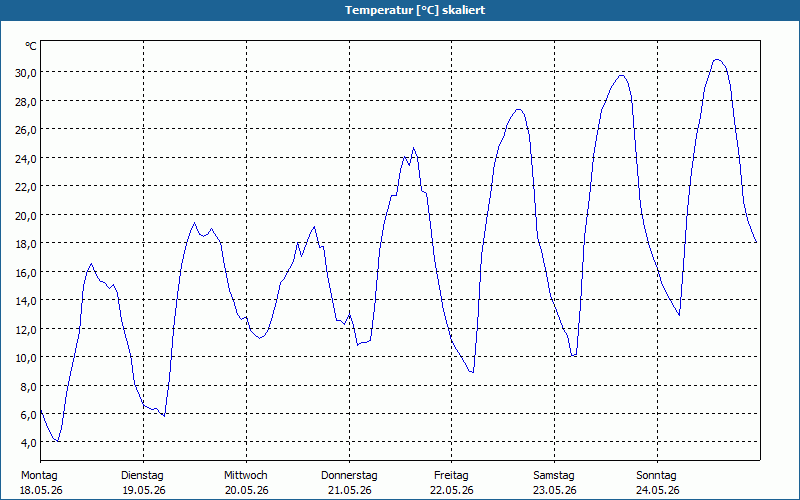Click the chart title 'Temperatur [°C] skaliert'
The height and width of the screenshot is (500, 800).
pyautogui.click(x=415, y=10)
